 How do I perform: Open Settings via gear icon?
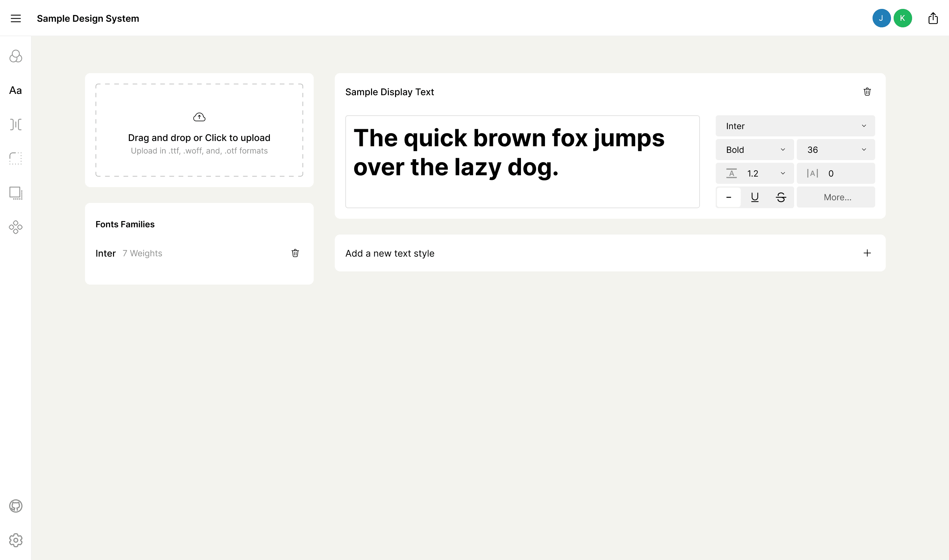tap(15, 540)
